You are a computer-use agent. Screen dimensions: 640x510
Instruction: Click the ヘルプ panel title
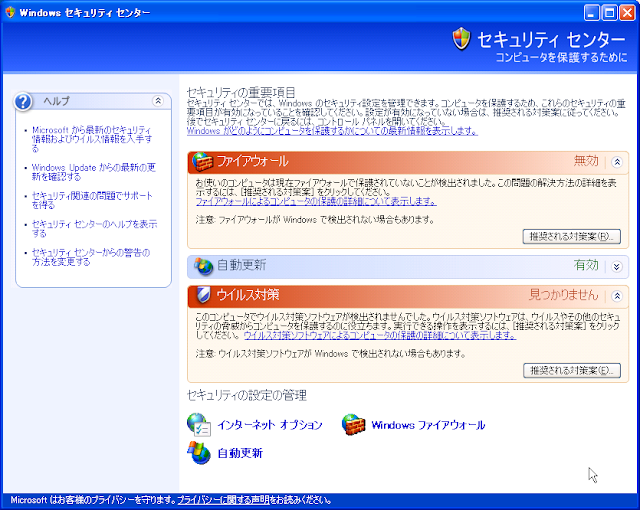(x=57, y=101)
